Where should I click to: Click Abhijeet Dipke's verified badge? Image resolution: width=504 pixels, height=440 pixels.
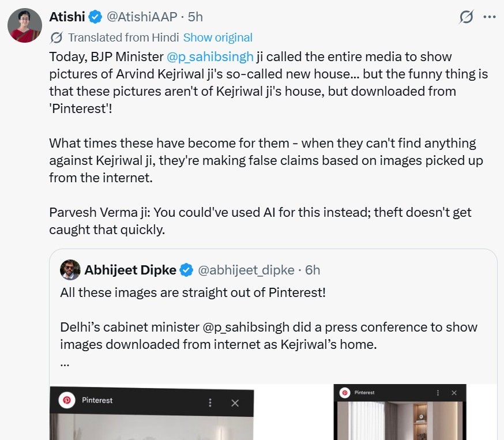click(x=186, y=270)
